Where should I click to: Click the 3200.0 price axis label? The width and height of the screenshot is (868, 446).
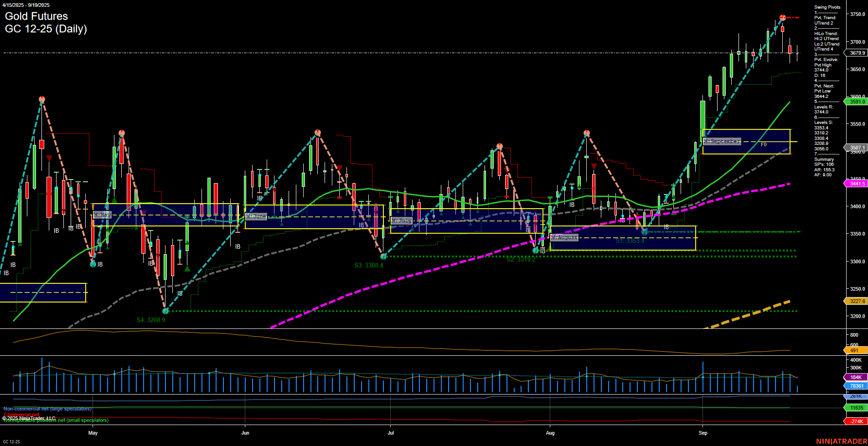coord(858,316)
